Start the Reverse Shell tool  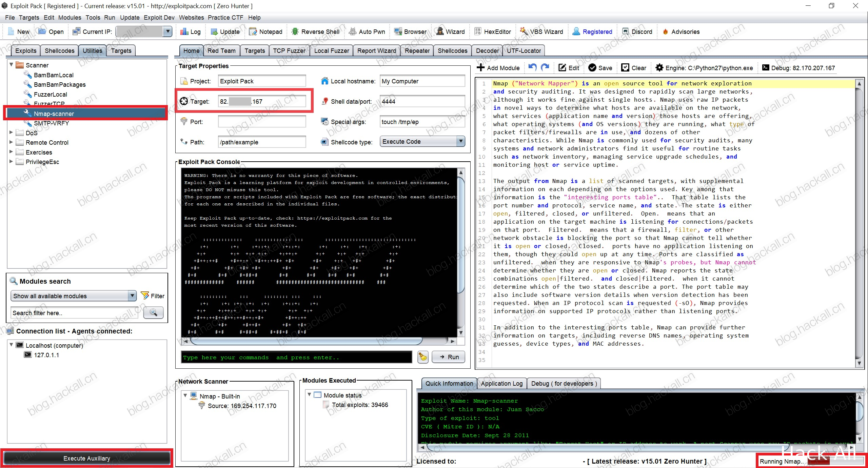click(x=315, y=32)
